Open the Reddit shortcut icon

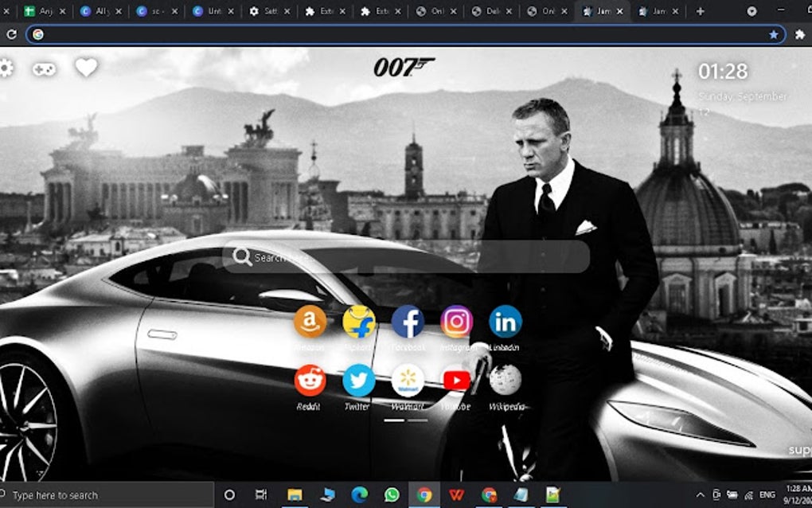(x=310, y=381)
